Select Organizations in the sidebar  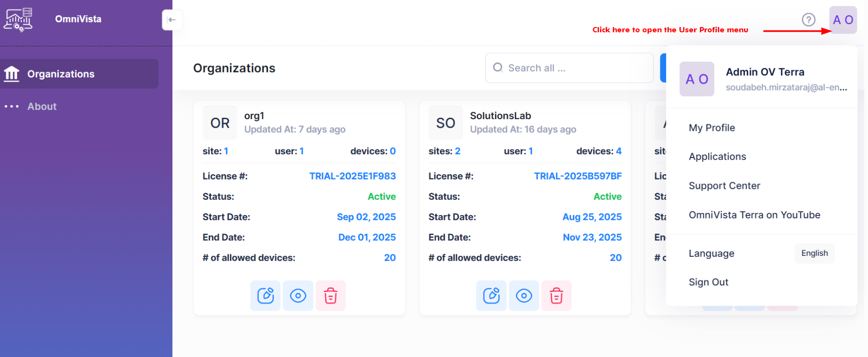click(79, 74)
